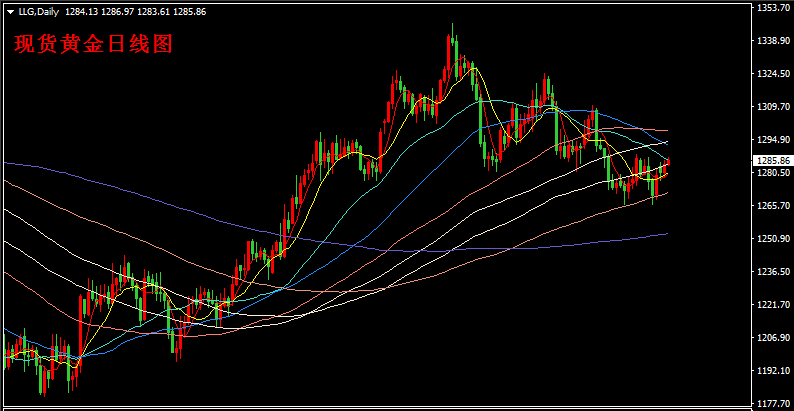794x411 pixels.
Task: Select the 1294.90 price axis label
Action: 772,140
